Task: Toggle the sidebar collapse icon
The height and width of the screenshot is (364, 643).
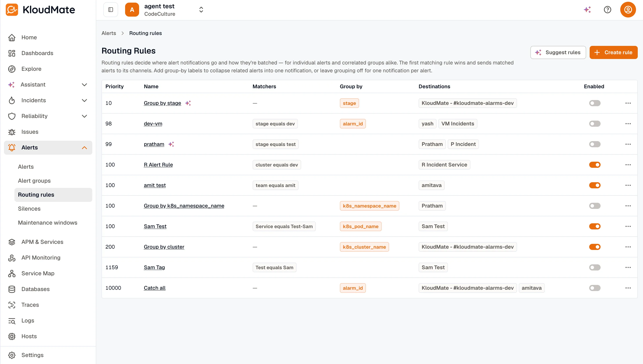Action: coord(111,10)
